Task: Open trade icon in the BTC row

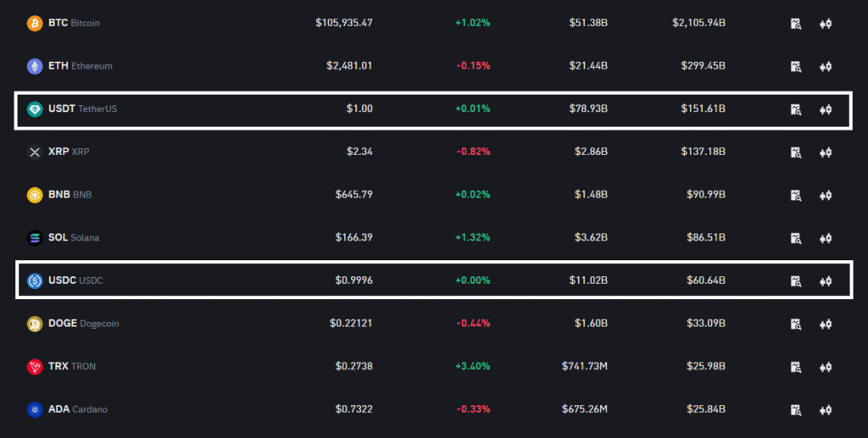Action: click(x=826, y=24)
